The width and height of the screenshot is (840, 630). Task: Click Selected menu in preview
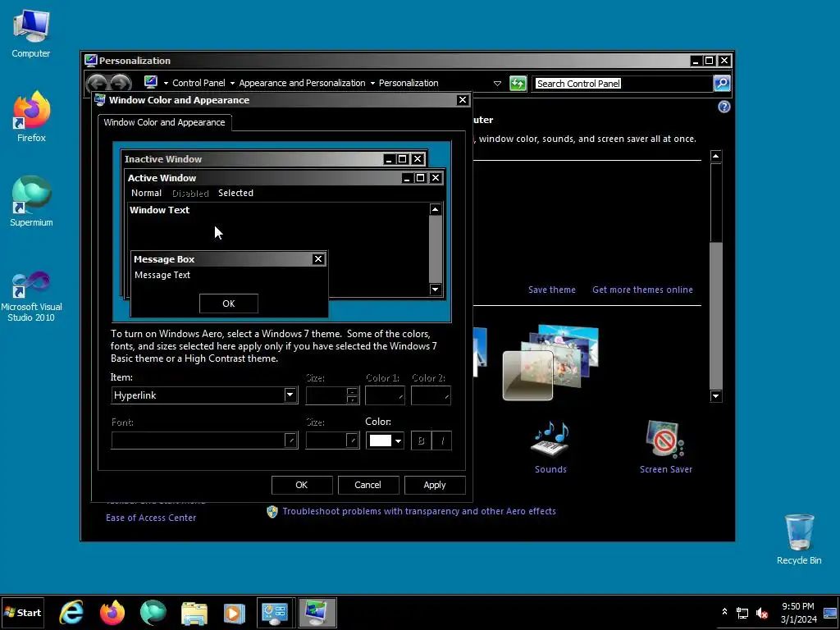coord(235,193)
